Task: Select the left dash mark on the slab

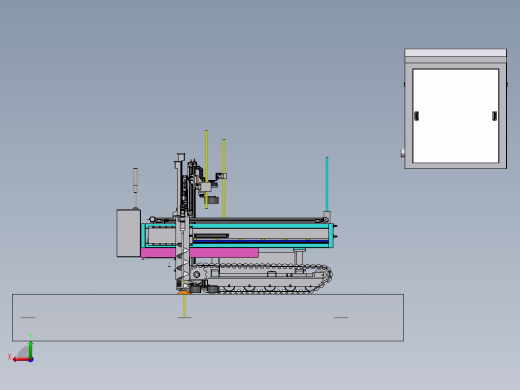Action: (x=28, y=317)
